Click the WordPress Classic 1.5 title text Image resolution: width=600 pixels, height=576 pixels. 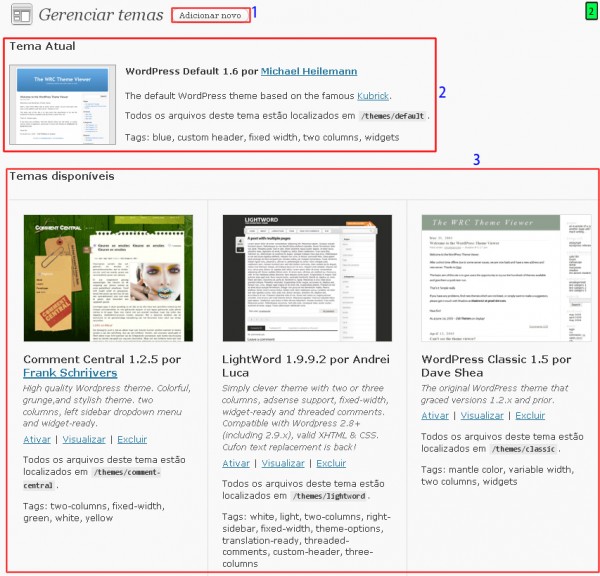[x=496, y=366]
